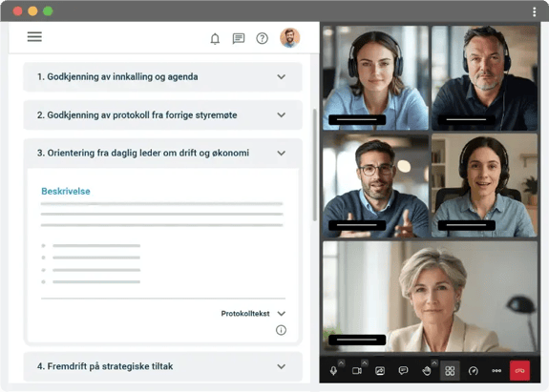Click the agenda panel vertical scrollbar
549x392 pixels.
314,165
